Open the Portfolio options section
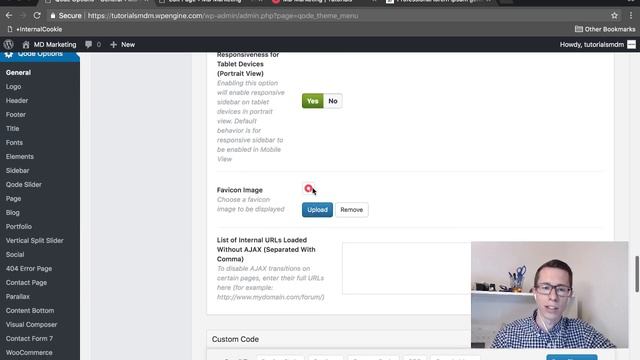640x360 pixels. pyautogui.click(x=18, y=227)
